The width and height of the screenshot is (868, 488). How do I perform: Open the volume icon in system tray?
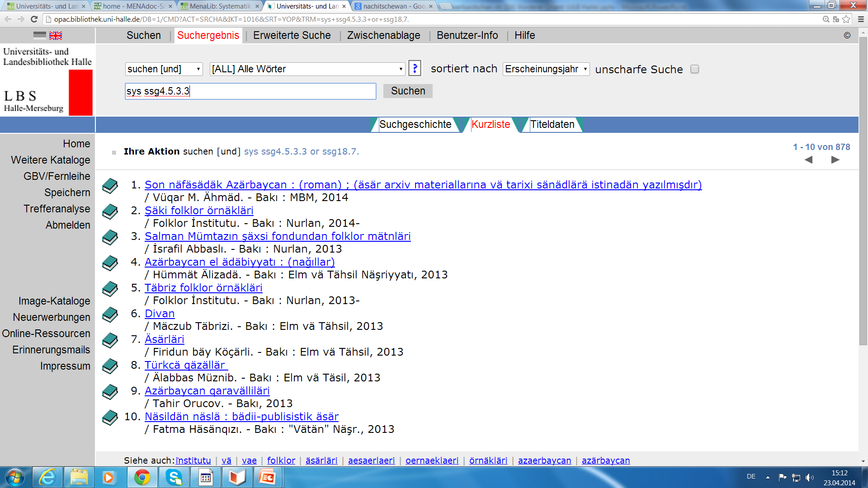(809, 477)
